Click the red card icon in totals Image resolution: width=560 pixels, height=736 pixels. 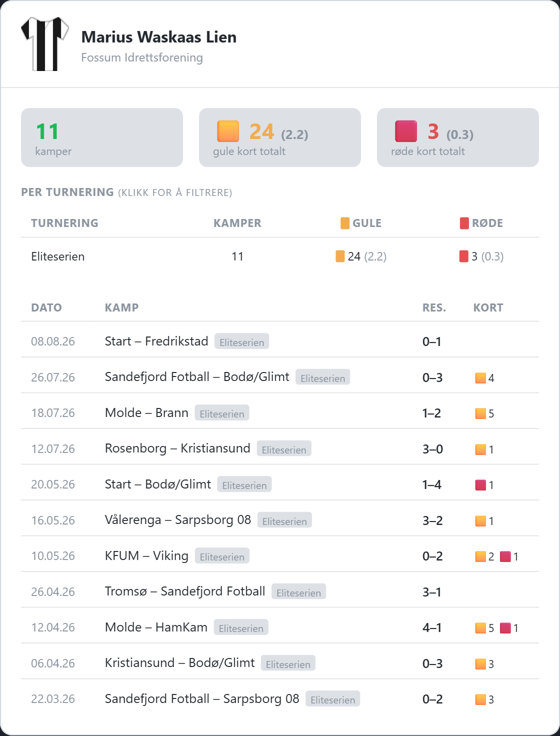coord(406,131)
